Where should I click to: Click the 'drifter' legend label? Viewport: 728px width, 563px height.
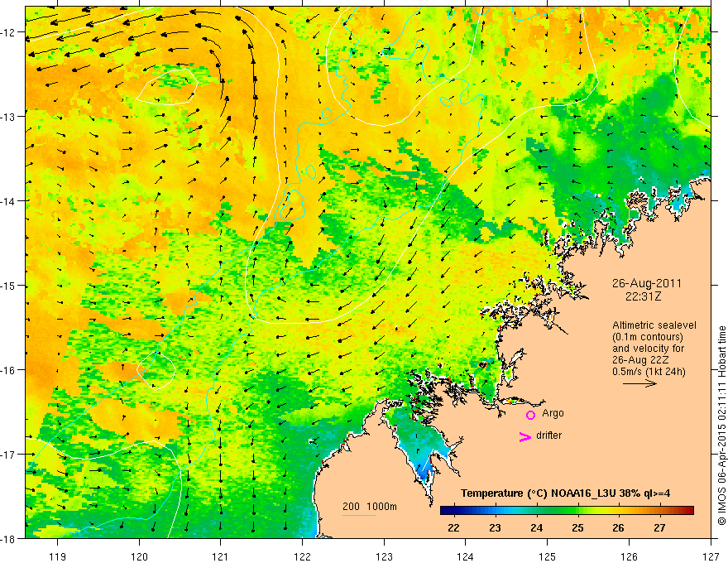(x=548, y=435)
